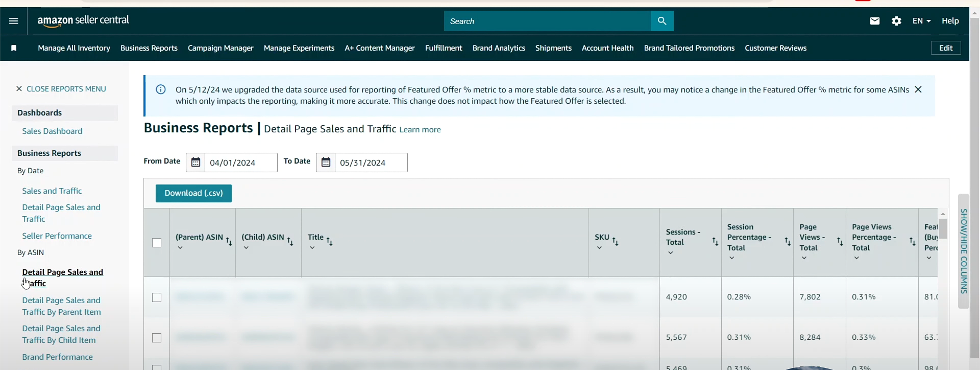Select all rows with header checkbox
Image resolution: width=980 pixels, height=370 pixels.
pos(157,243)
